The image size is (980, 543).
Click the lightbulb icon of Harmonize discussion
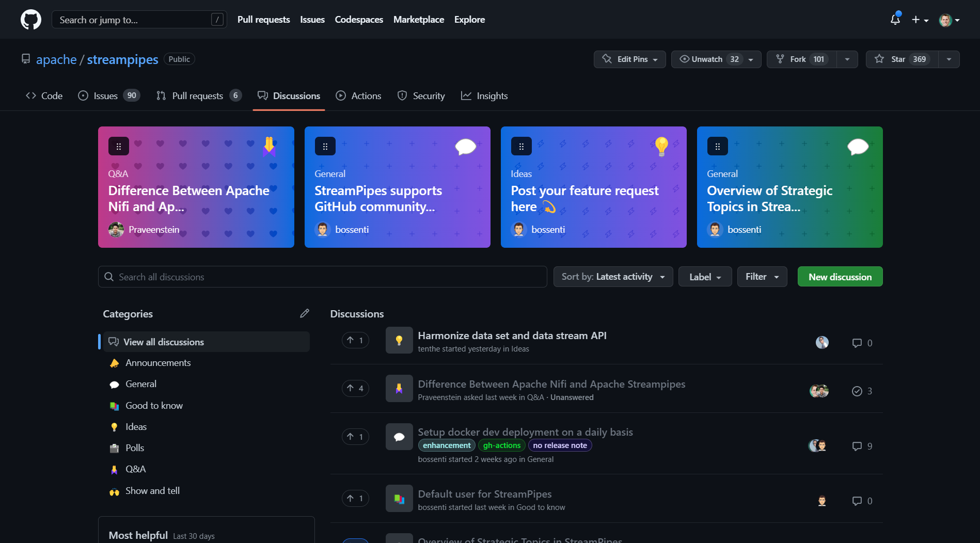click(399, 340)
